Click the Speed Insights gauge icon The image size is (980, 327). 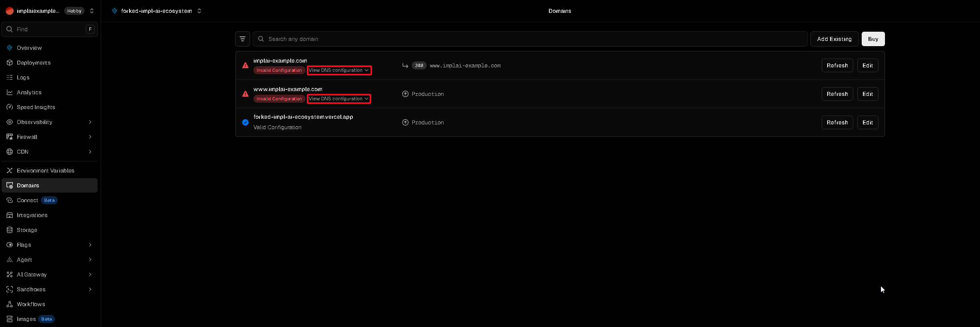(x=10, y=107)
